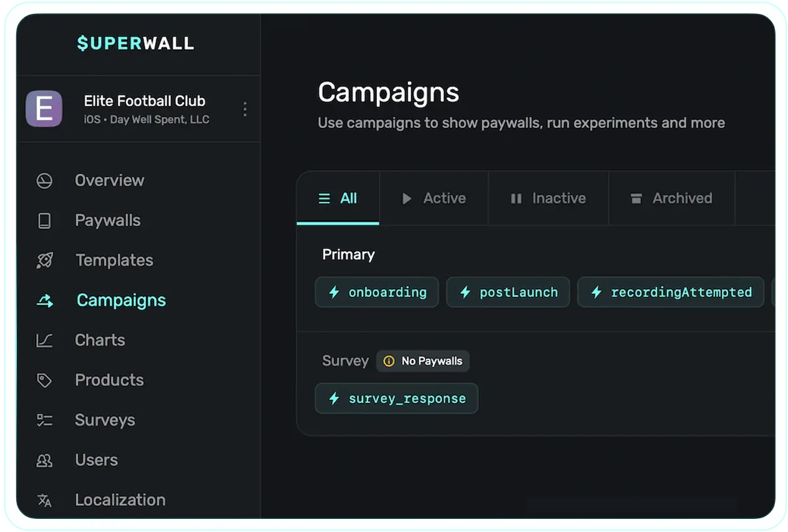
Task: Select the Charts graph icon
Action: click(44, 340)
